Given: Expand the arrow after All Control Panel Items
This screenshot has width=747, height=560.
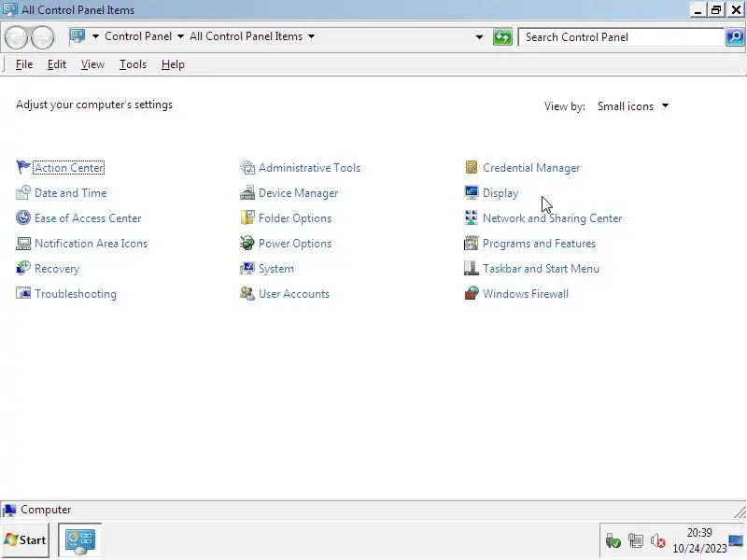Looking at the screenshot, I should pyautogui.click(x=311, y=36).
